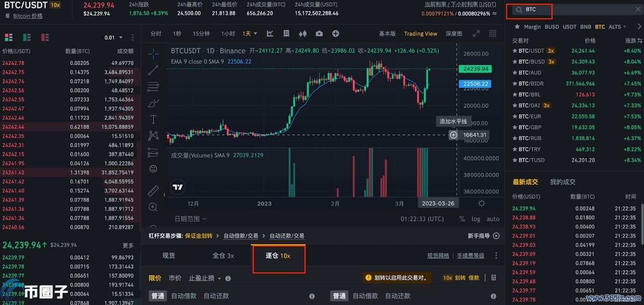
Task: Open trade panel three-dot options menu
Action: coord(496,255)
